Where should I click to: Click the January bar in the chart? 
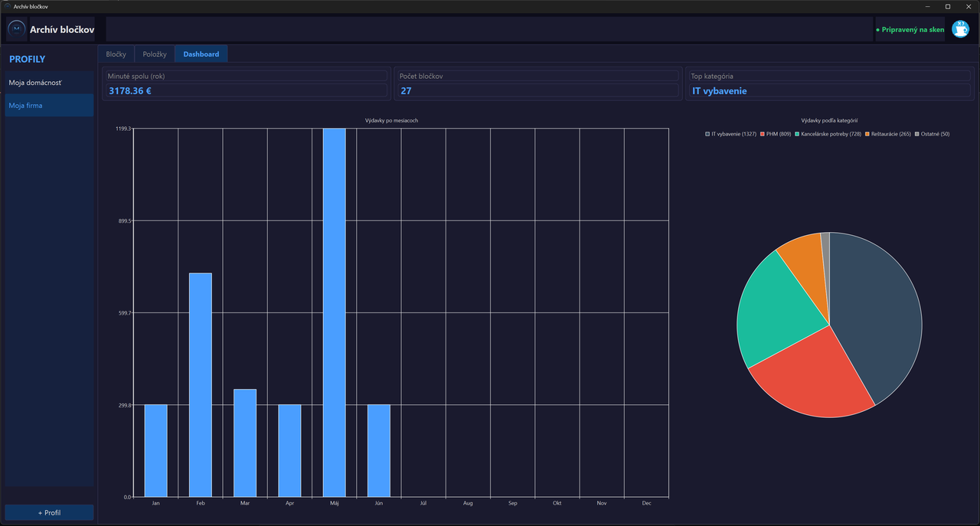point(156,450)
